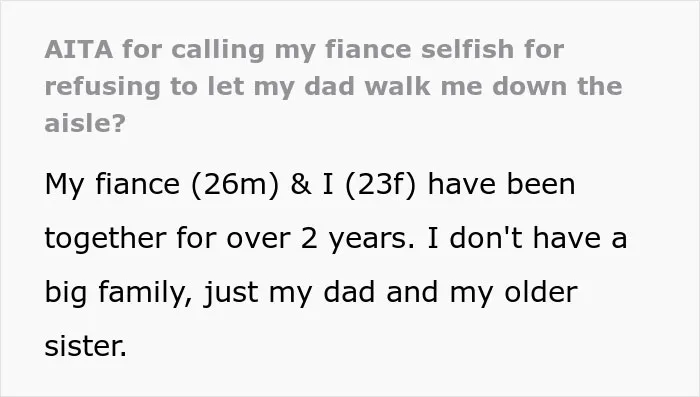Image resolution: width=700 pixels, height=397 pixels.
Task: Click the word "just" in the paragraph
Action: 231,293
